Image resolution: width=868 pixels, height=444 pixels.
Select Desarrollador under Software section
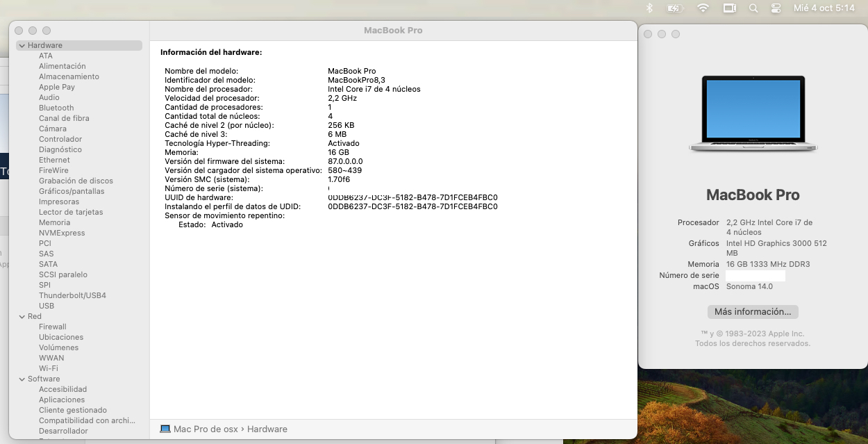click(x=63, y=431)
